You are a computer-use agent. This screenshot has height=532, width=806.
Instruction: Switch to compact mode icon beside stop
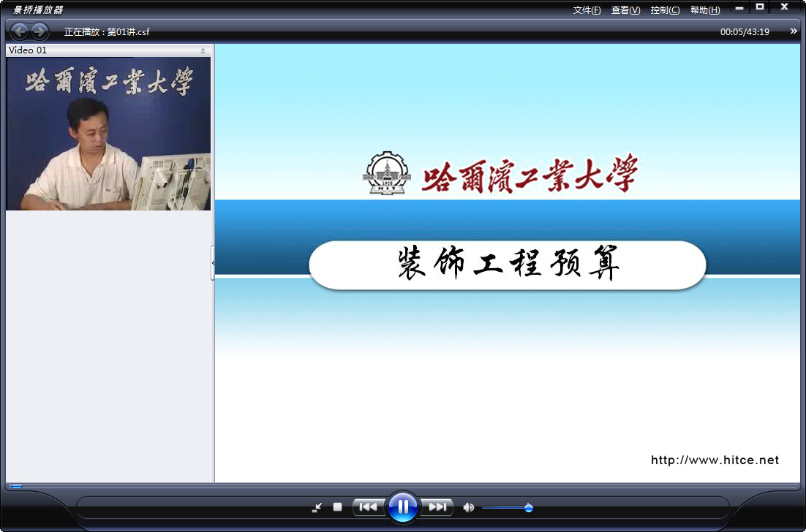317,507
